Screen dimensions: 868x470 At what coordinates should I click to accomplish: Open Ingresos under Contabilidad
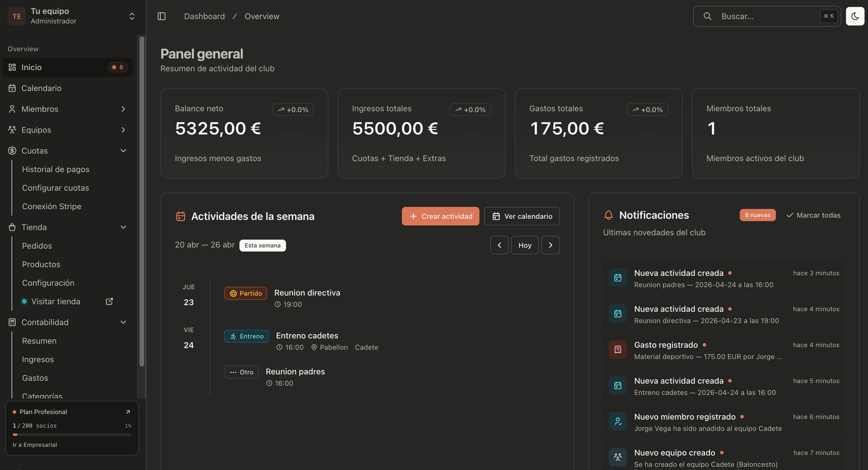click(38, 359)
